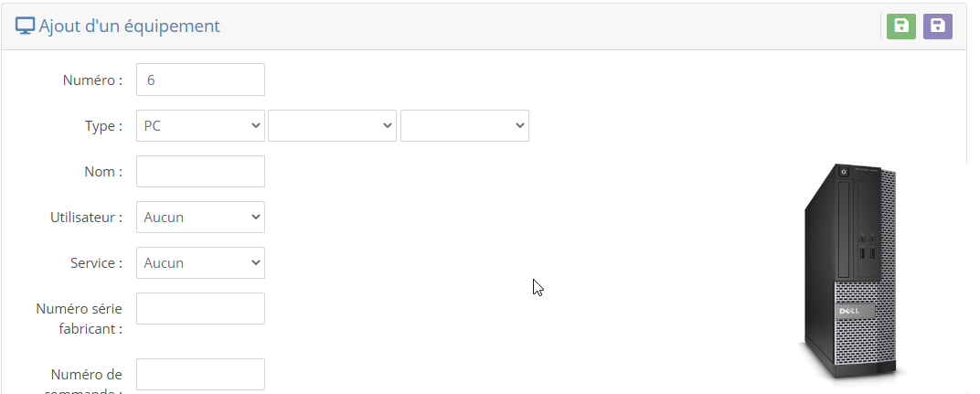This screenshot has height=394, width=980.
Task: Click the purple save icon button
Action: [938, 27]
